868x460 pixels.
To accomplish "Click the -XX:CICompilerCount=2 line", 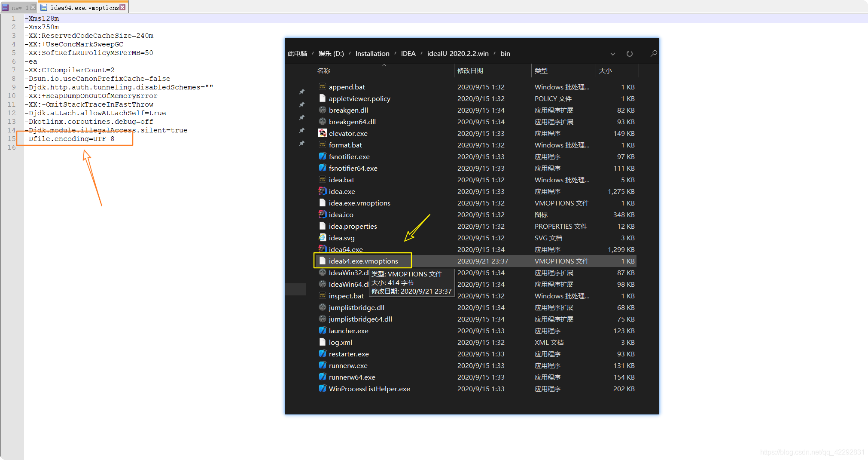I will tap(70, 70).
